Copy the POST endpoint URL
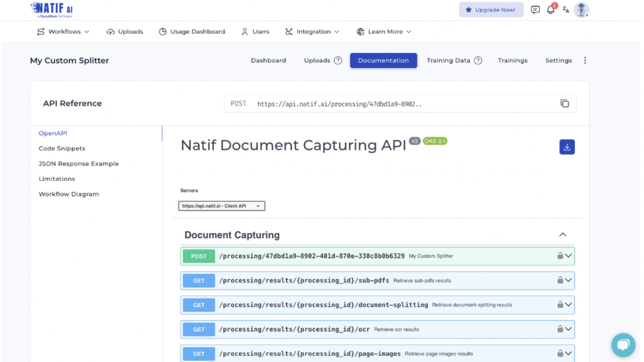Screen dimensions: 644x362 pyautogui.click(x=564, y=103)
